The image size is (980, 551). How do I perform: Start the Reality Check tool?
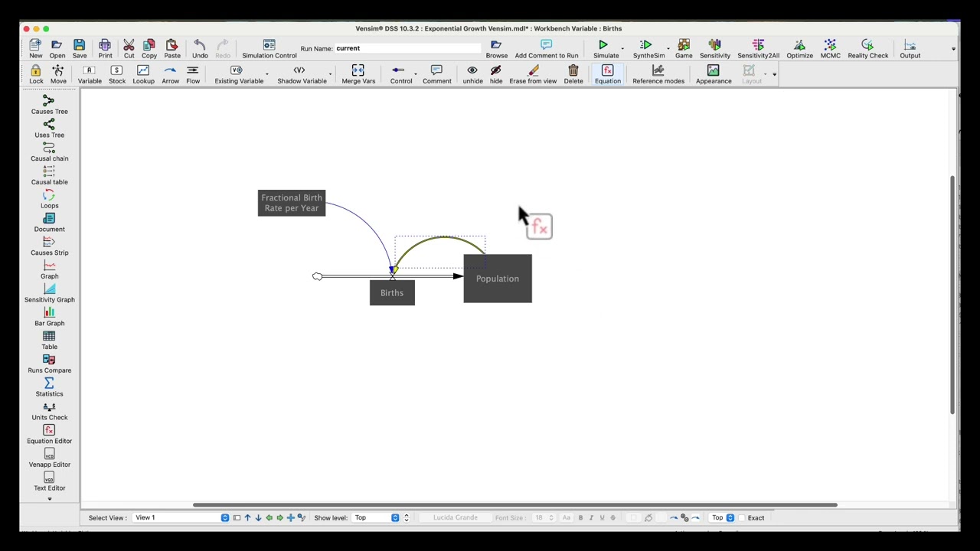pyautogui.click(x=867, y=49)
